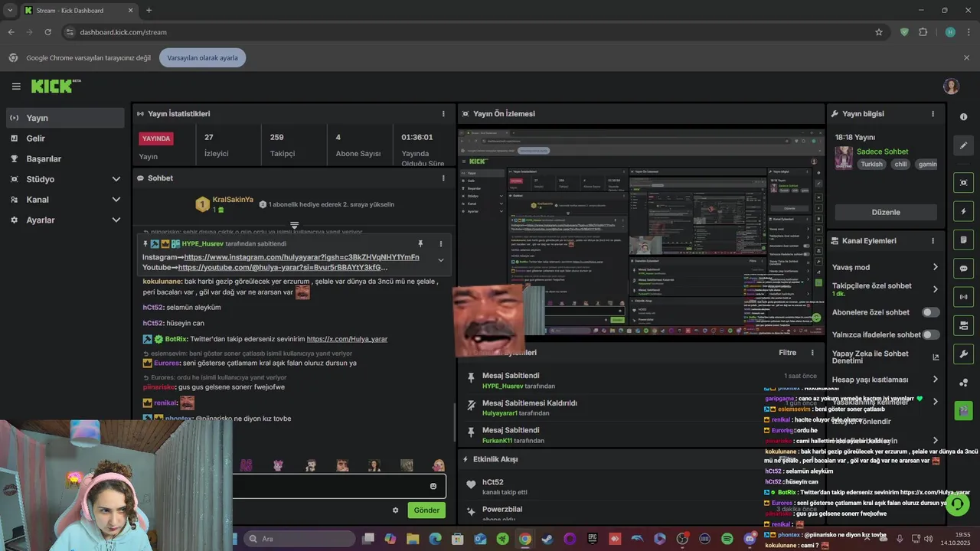
Task: Open the info icon in right sidebar
Action: point(963,117)
